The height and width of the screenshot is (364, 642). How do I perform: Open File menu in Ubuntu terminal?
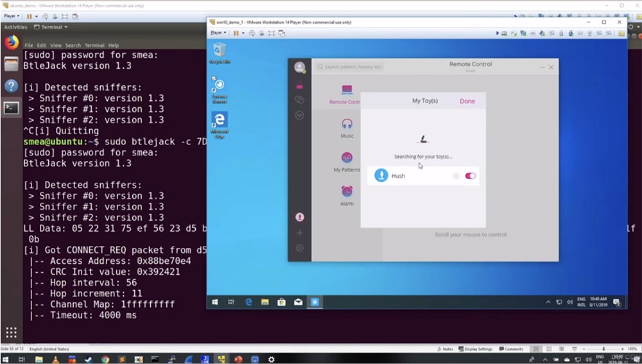click(29, 46)
